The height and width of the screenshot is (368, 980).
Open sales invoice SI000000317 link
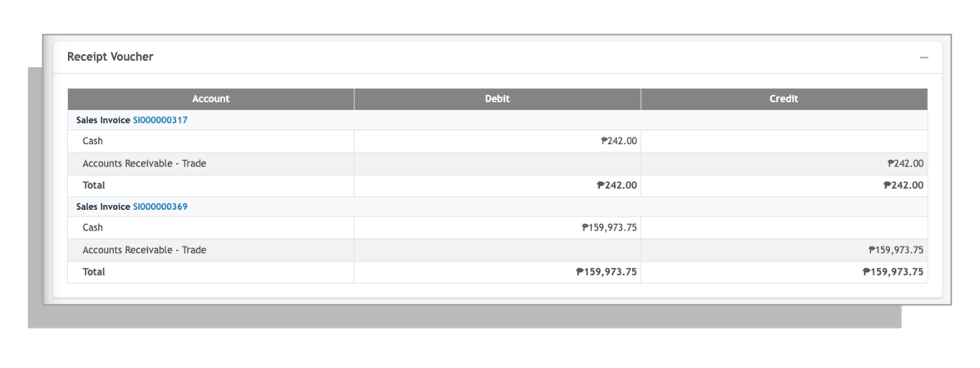tap(160, 120)
